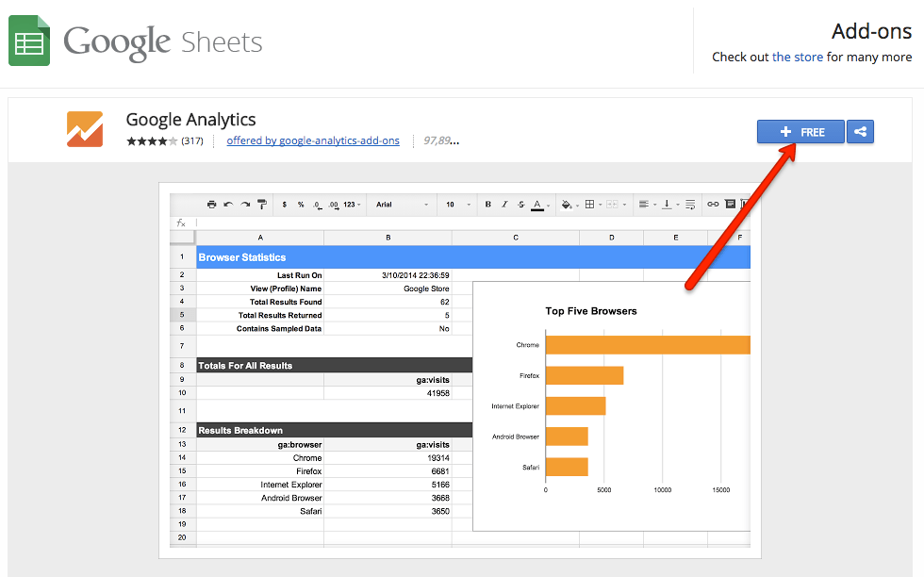Screen dimensions: 924x577
Task: Open the font size 10 dropdown
Action: pos(458,205)
